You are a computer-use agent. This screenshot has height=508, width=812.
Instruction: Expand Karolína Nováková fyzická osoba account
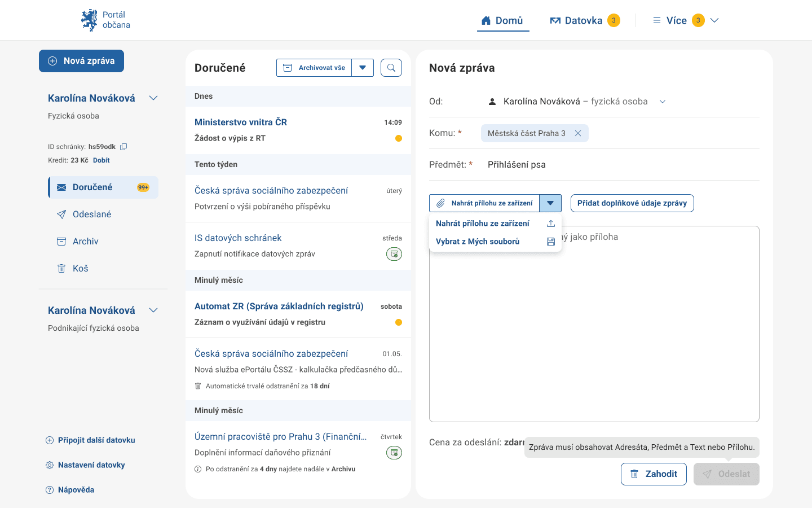click(153, 98)
